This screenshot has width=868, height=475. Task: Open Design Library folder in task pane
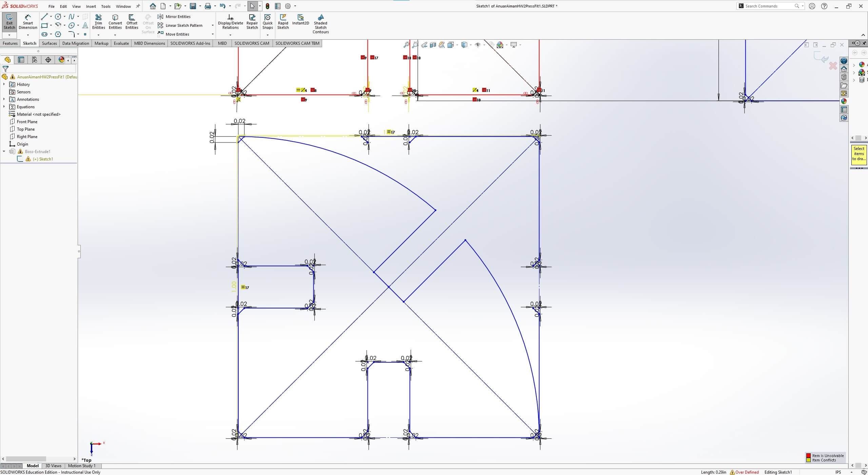(844, 85)
